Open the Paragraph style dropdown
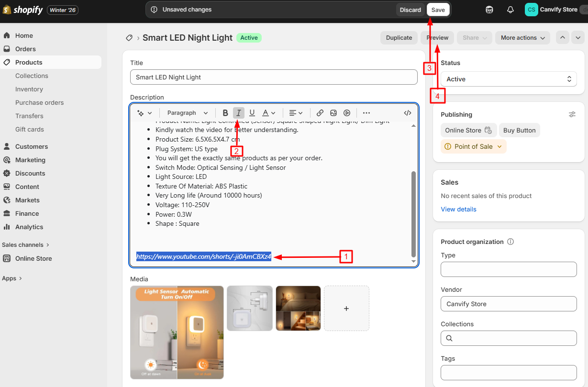The image size is (588, 387). (187, 112)
